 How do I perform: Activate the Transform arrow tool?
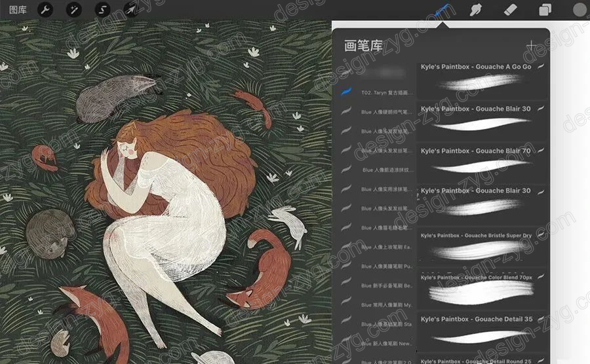[130, 9]
